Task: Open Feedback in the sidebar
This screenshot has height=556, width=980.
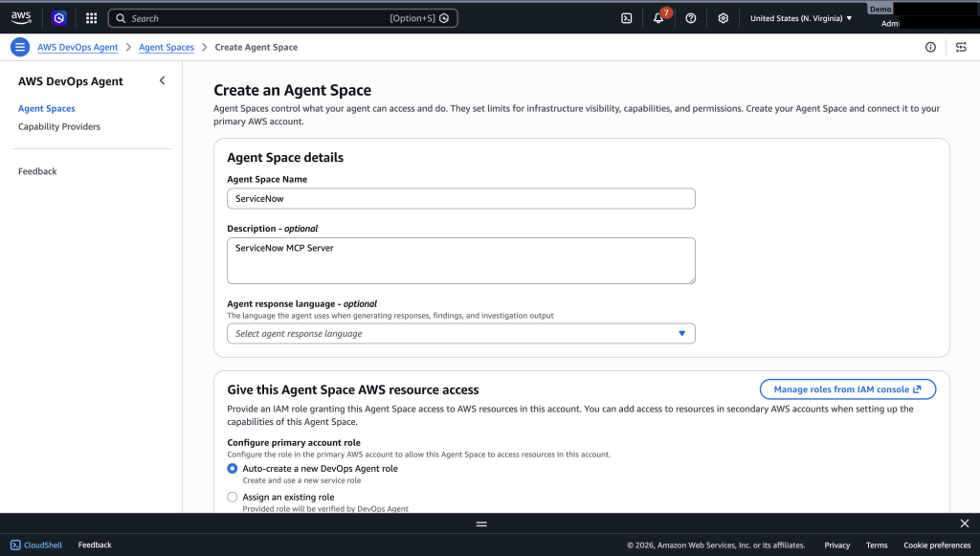Action: click(x=37, y=171)
